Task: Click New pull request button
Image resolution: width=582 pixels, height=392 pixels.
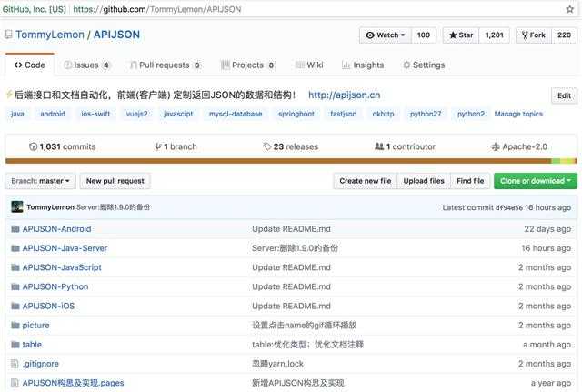Action: (115, 181)
